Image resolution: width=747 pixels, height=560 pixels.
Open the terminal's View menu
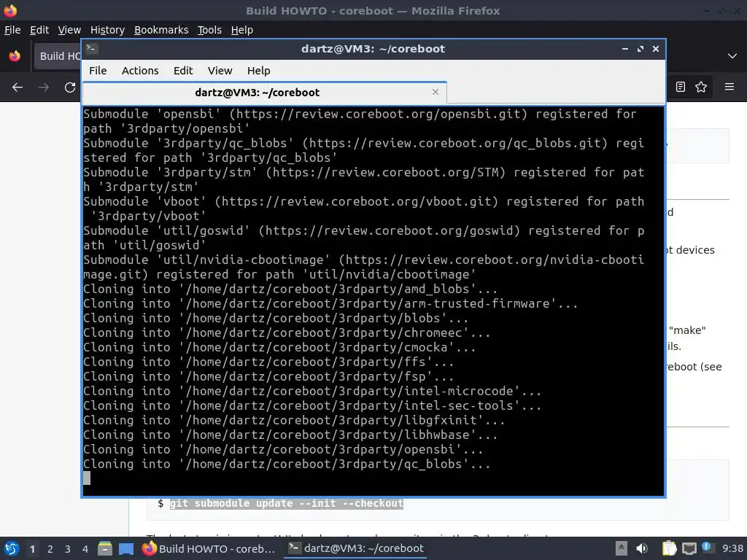pos(220,71)
